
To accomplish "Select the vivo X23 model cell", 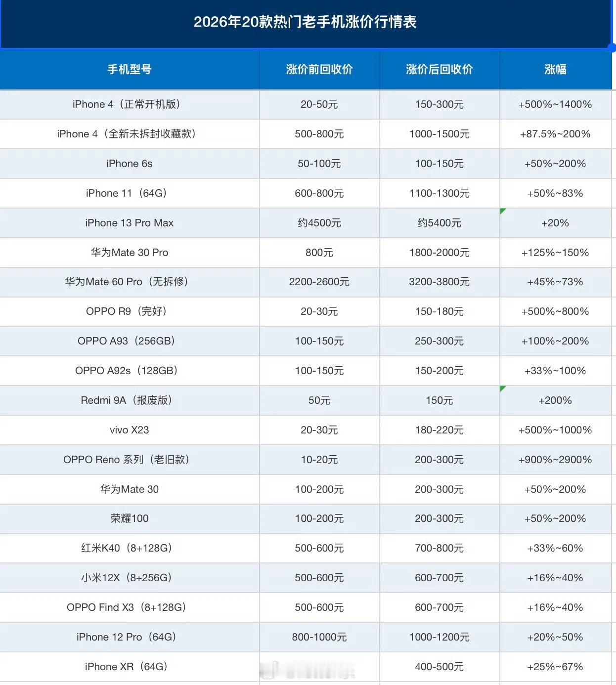I will click(130, 430).
